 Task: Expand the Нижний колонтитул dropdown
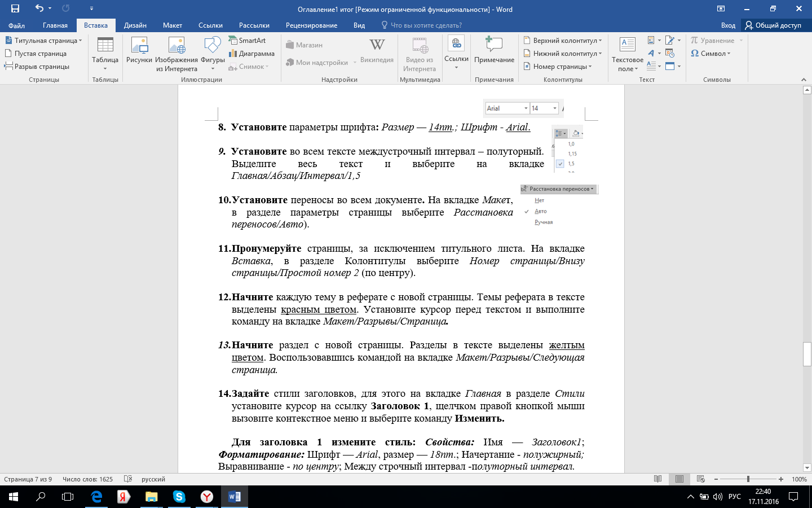[600, 54]
